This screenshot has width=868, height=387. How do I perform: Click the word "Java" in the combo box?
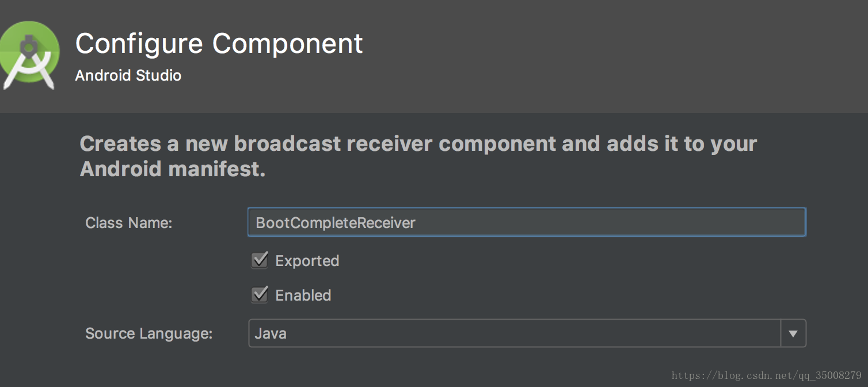click(x=271, y=333)
